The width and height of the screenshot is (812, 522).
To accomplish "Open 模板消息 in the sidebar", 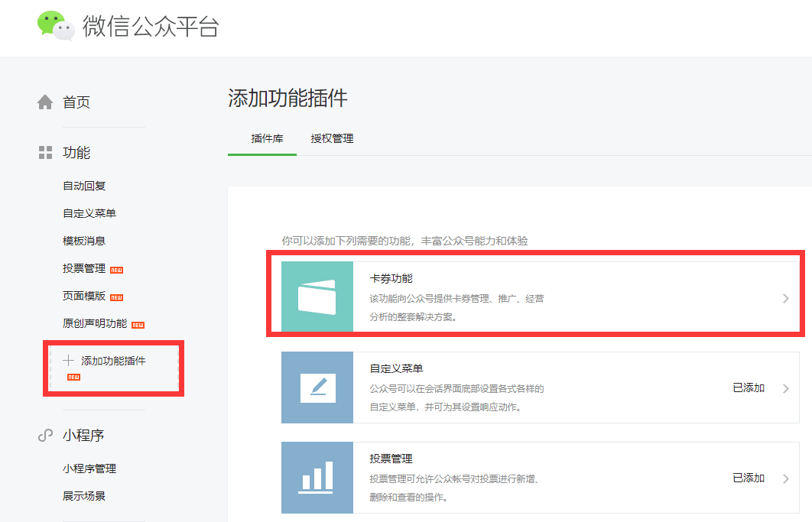I will tap(84, 241).
